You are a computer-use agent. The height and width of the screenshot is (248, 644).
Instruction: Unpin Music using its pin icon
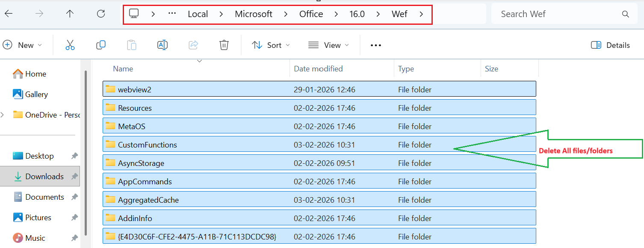click(74, 238)
